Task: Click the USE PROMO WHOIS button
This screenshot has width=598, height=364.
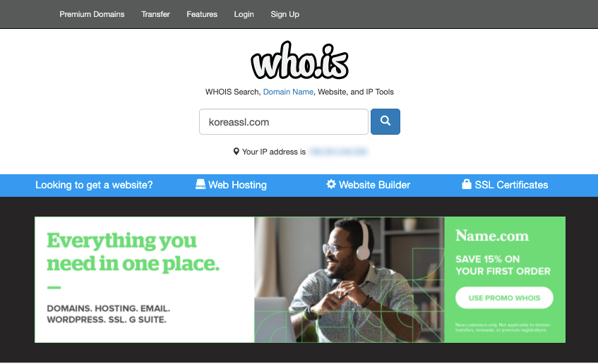Action: tap(504, 298)
